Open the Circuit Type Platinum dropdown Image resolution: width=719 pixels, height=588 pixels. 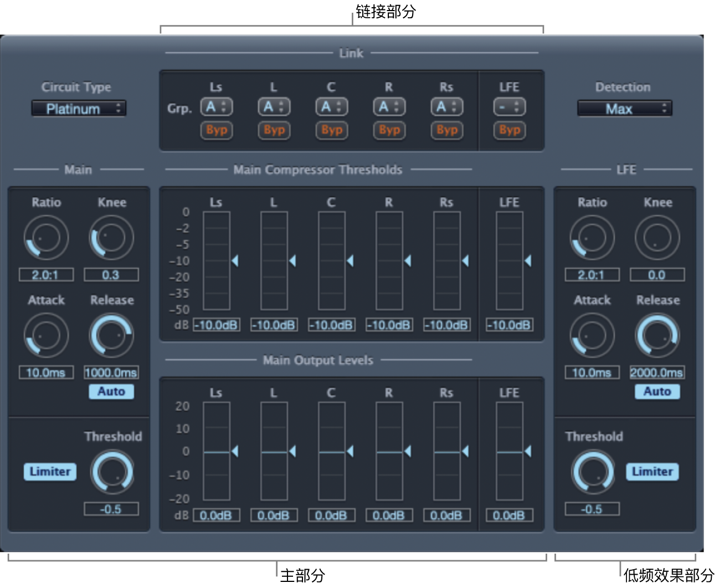79,109
